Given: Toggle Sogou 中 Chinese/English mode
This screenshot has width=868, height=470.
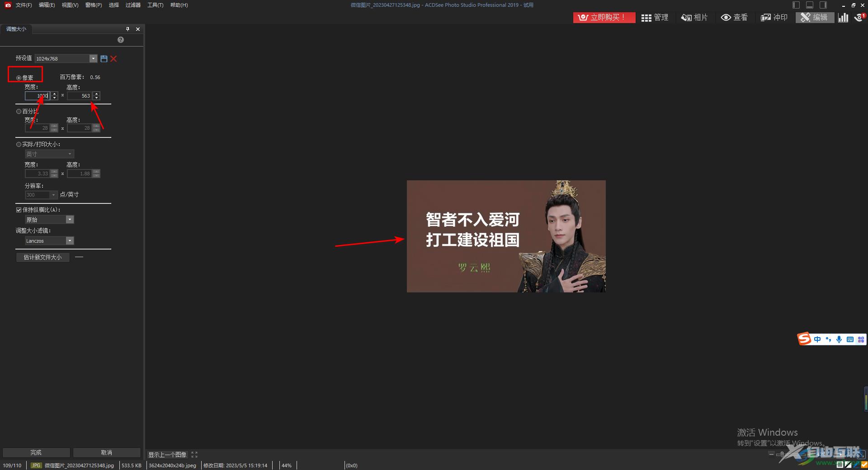Looking at the screenshot, I should point(817,339).
